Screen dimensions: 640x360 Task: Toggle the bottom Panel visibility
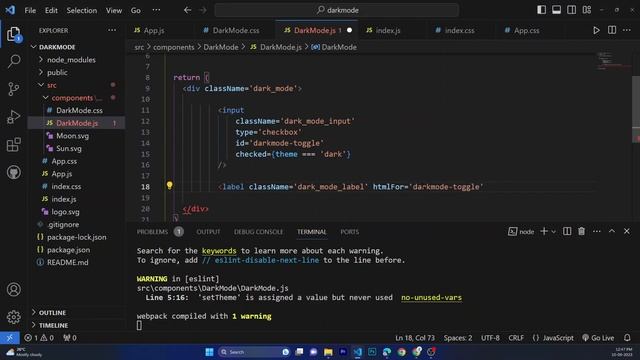click(x=557, y=10)
